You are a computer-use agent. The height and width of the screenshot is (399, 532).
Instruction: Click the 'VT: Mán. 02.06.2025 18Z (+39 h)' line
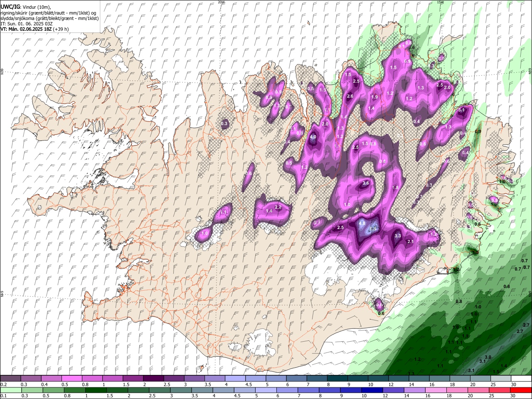34,29
